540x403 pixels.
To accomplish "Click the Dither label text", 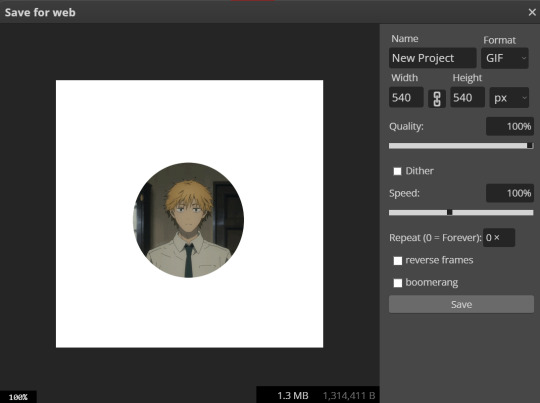I will [419, 171].
